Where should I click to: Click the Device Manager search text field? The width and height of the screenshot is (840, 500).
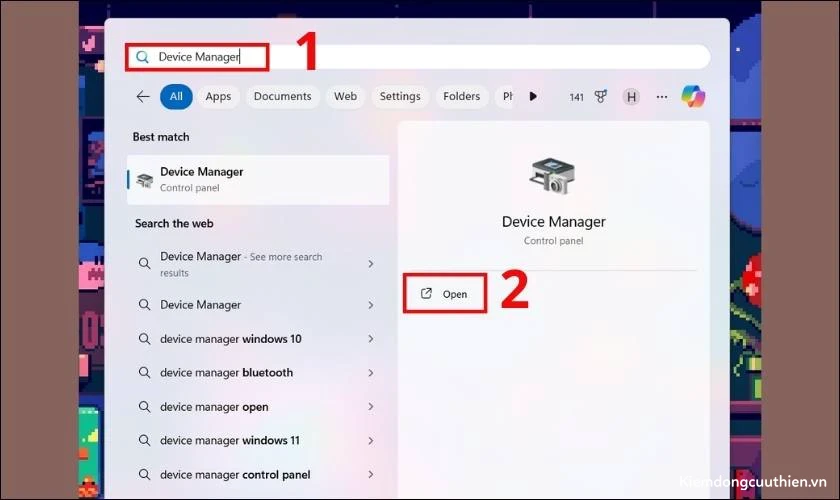pos(418,57)
